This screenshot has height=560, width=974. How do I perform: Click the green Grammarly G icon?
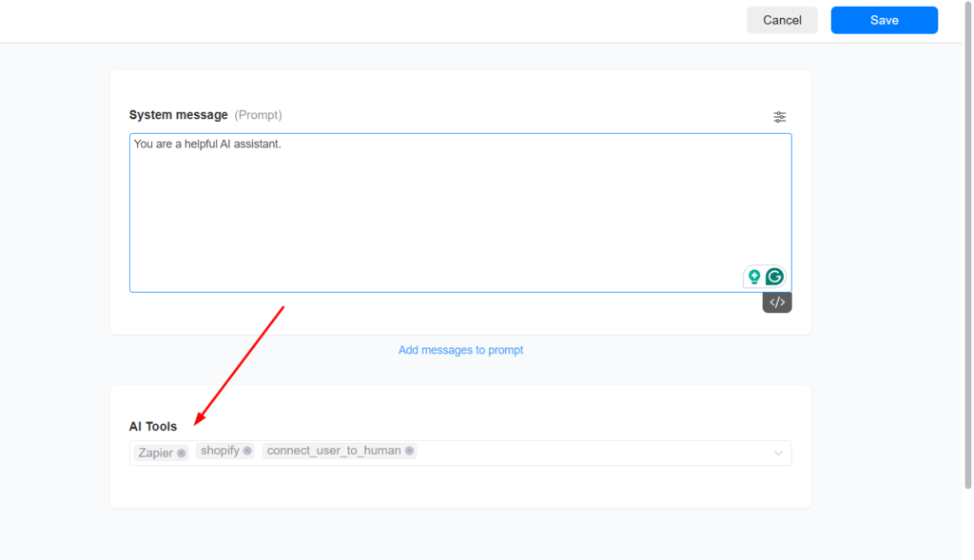click(774, 277)
